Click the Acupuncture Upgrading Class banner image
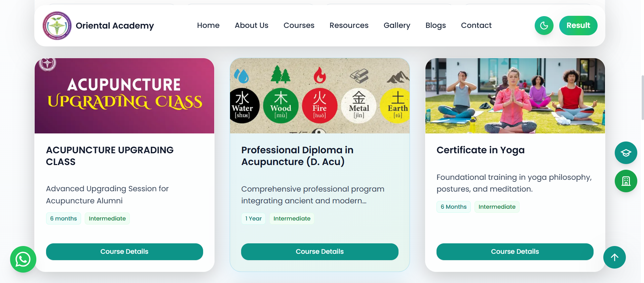 (x=124, y=96)
